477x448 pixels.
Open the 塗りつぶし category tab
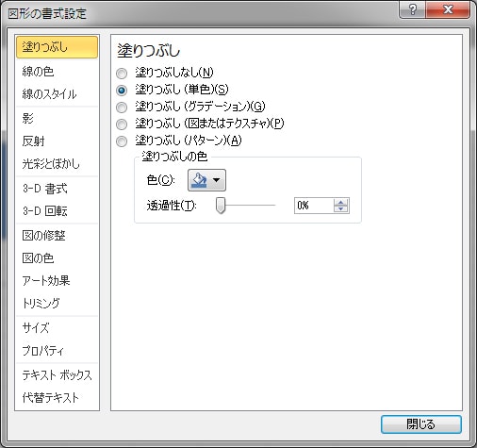[x=57, y=47]
